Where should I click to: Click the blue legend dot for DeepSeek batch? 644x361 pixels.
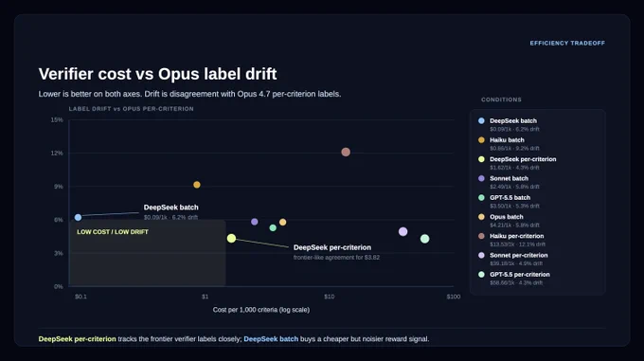(x=481, y=120)
